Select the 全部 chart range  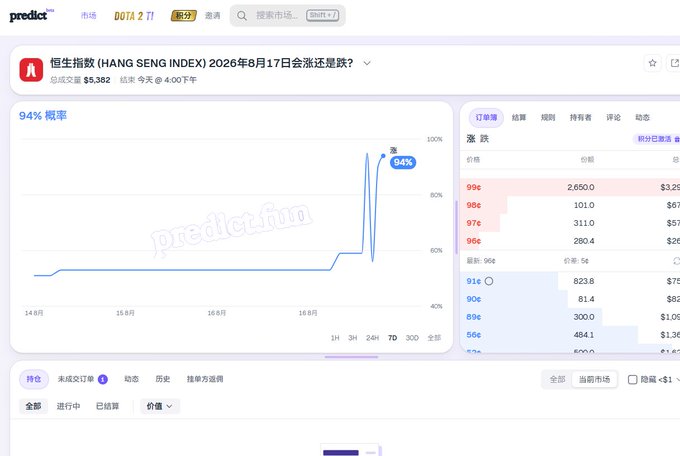(434, 338)
